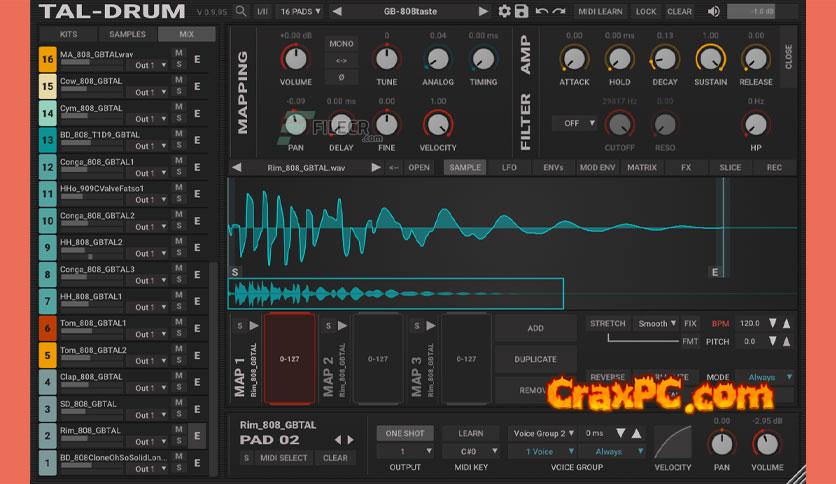Expand the filter type OFF dropdown
836x484 pixels.
pos(579,123)
